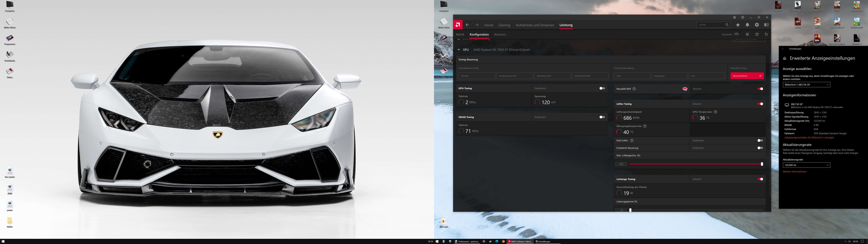Click the import tuning profile icon
Image resolution: width=868 pixels, height=244 pixels.
click(747, 34)
